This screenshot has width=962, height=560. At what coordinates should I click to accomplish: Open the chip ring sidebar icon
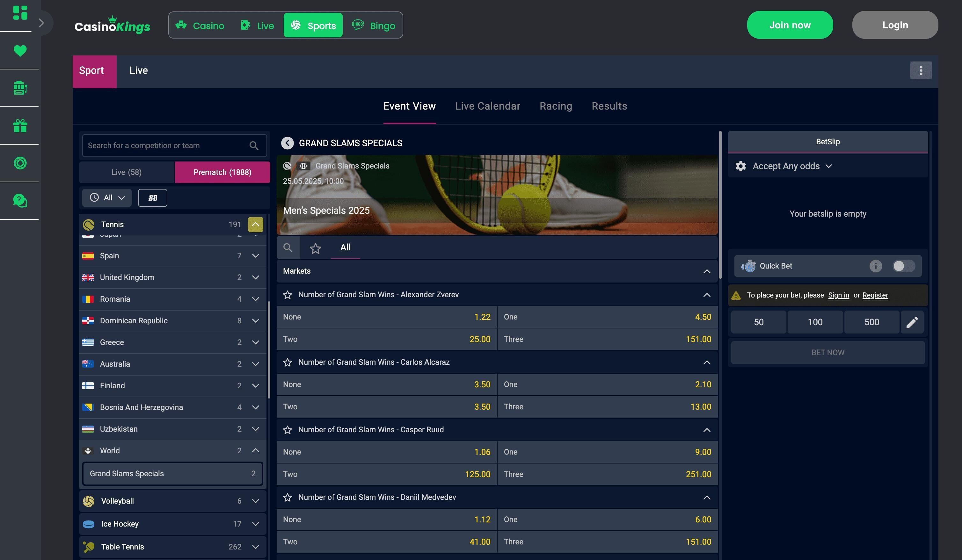click(x=20, y=163)
